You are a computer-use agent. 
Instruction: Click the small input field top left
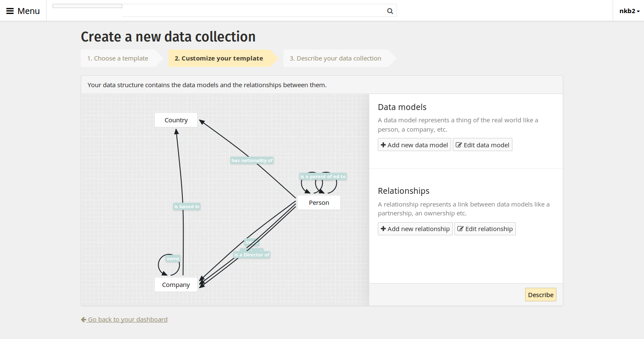point(87,6)
